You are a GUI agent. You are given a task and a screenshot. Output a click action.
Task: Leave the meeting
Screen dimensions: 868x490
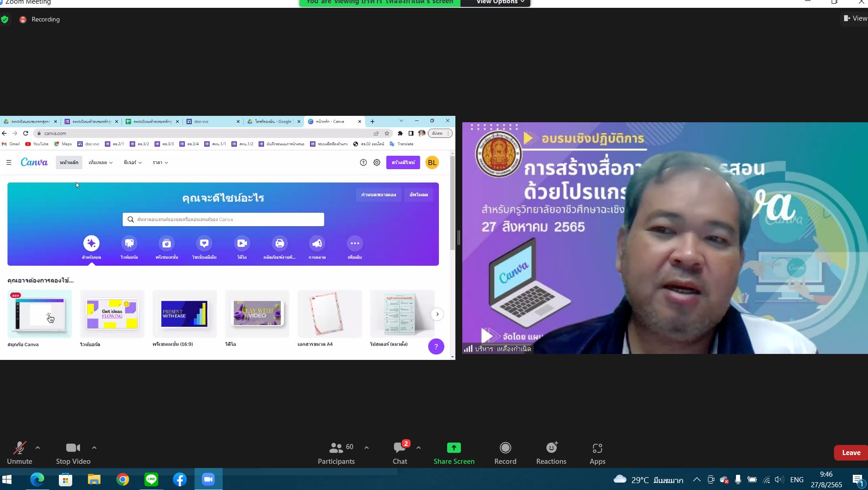pos(851,452)
